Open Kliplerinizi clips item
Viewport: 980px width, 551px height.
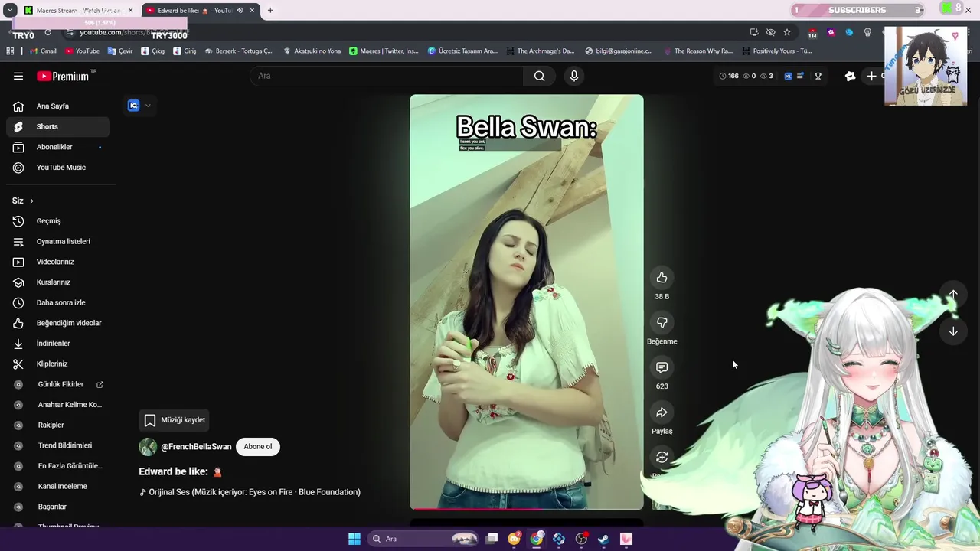pyautogui.click(x=58, y=364)
